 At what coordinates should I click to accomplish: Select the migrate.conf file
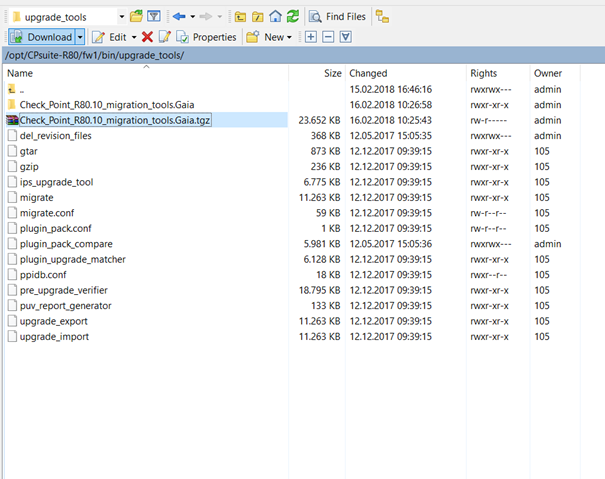tap(47, 213)
